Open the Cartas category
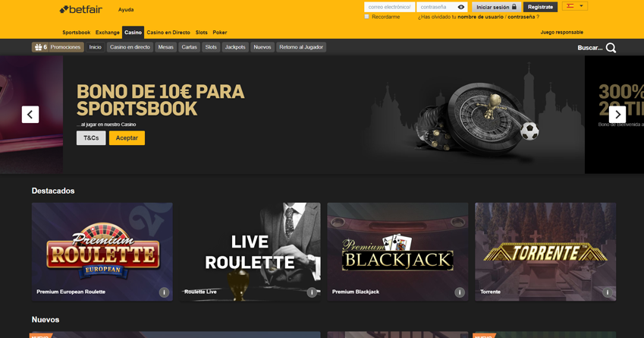644x338 pixels. point(190,47)
